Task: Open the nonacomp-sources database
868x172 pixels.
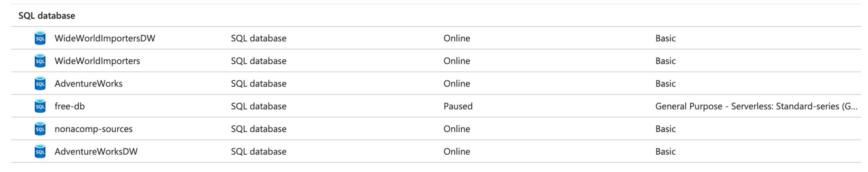Action: pyautogui.click(x=93, y=129)
